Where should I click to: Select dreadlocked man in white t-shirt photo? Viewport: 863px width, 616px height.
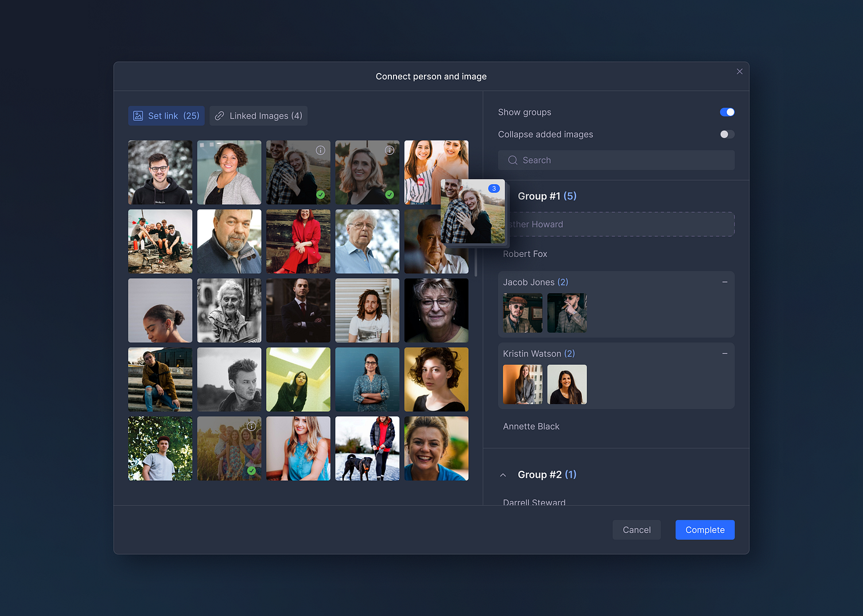click(x=367, y=311)
